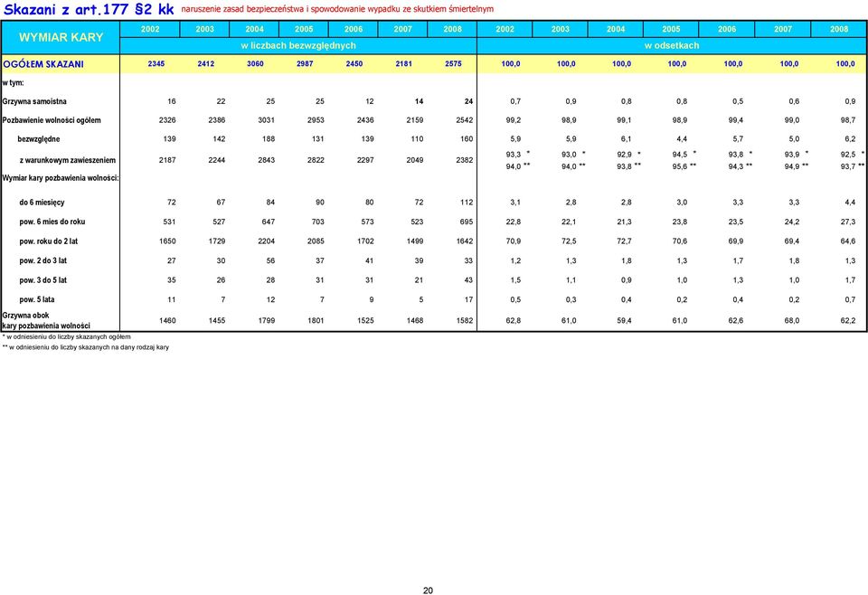
Task: Select the 112 cell in 'do 6 miesięcy' row
Action: click(467, 202)
